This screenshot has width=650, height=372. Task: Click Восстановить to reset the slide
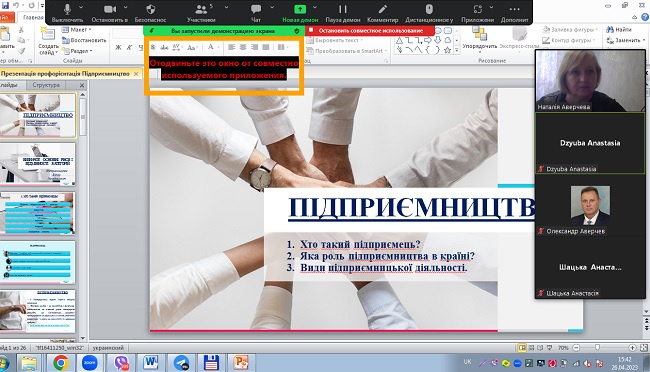tap(84, 40)
